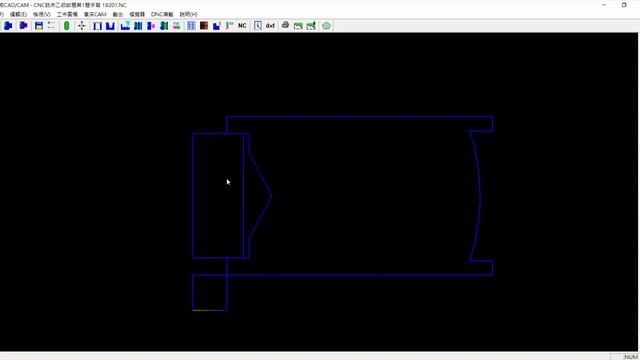Click the first green picture icon after printer
The width and height of the screenshot is (640, 360).
pyautogui.click(x=298, y=26)
